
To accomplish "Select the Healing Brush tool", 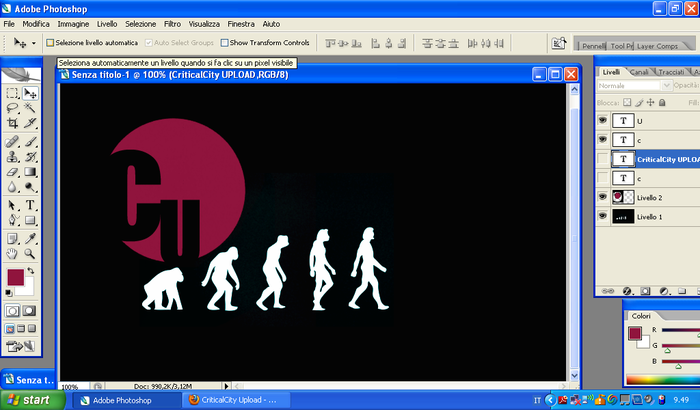I will click(x=12, y=142).
